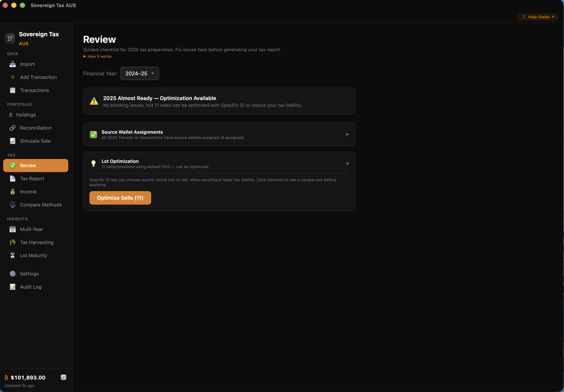Click the Reconciliation chain-link icon
The height and width of the screenshot is (392, 564).
(x=13, y=128)
